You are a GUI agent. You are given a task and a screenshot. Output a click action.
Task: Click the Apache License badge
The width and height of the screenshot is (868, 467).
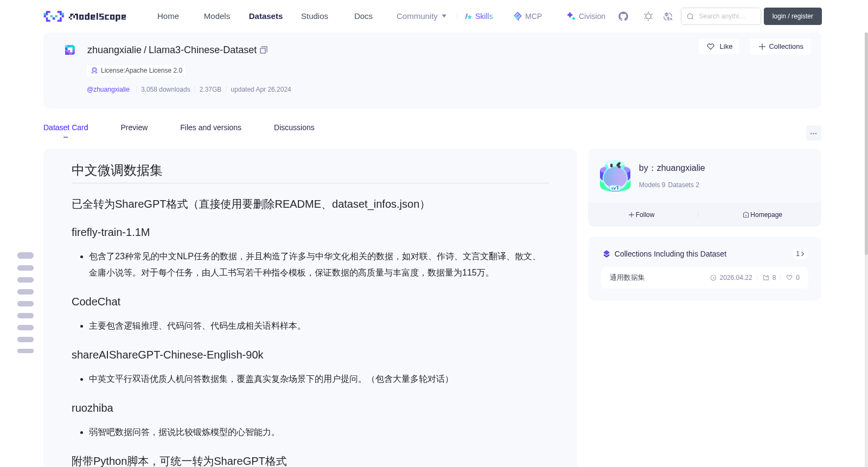136,71
